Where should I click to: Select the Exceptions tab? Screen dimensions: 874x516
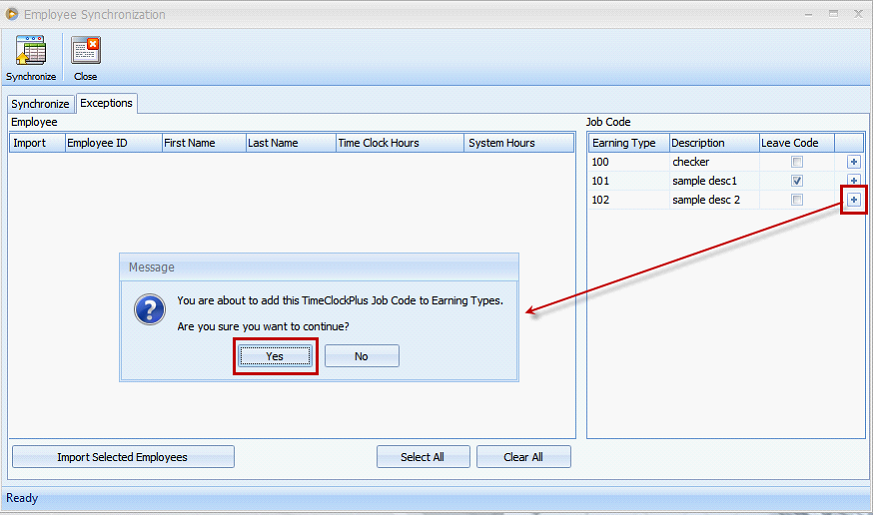pos(106,103)
